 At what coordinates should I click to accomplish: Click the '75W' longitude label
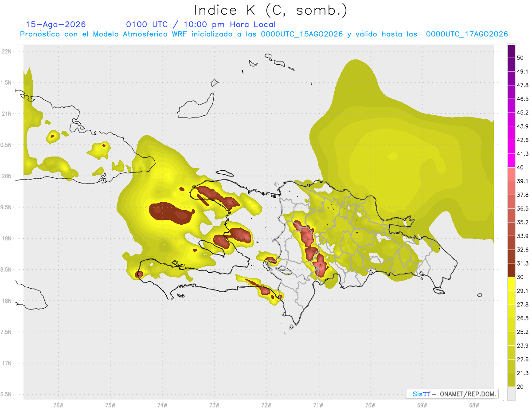click(x=110, y=405)
